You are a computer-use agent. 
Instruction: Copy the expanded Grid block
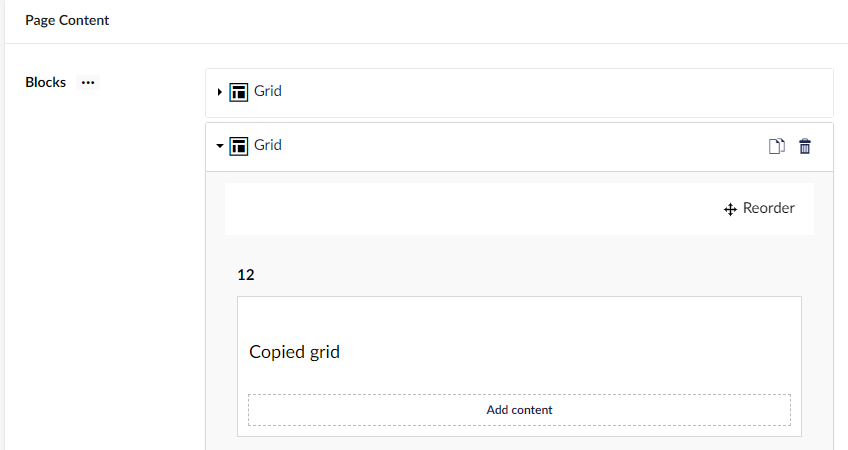(777, 147)
